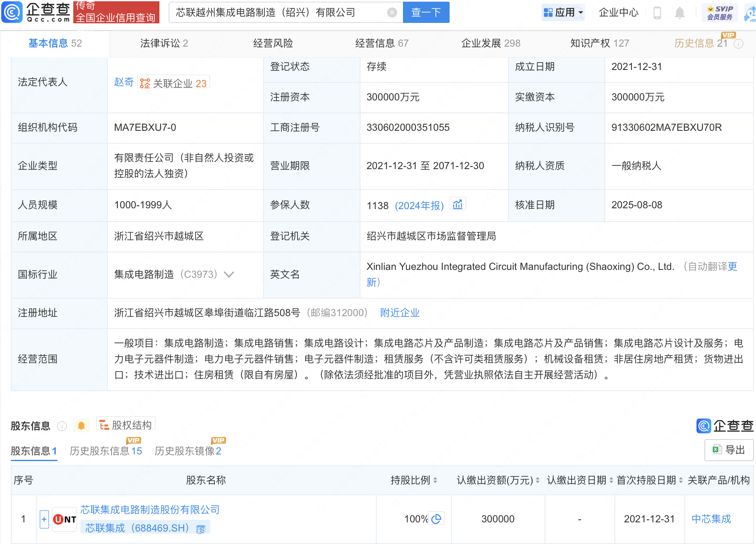Image resolution: width=756 pixels, height=544 pixels.
Task: Open the insured count trend chart icon
Action: click(x=458, y=205)
